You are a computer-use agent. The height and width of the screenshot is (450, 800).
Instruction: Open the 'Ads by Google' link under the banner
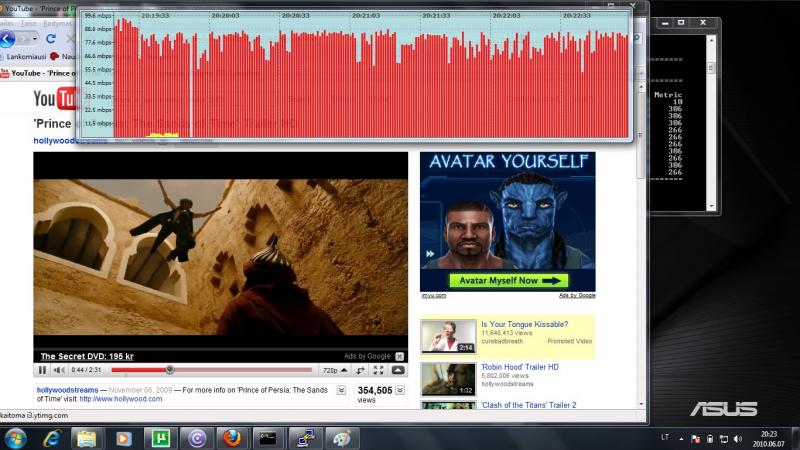(x=577, y=295)
